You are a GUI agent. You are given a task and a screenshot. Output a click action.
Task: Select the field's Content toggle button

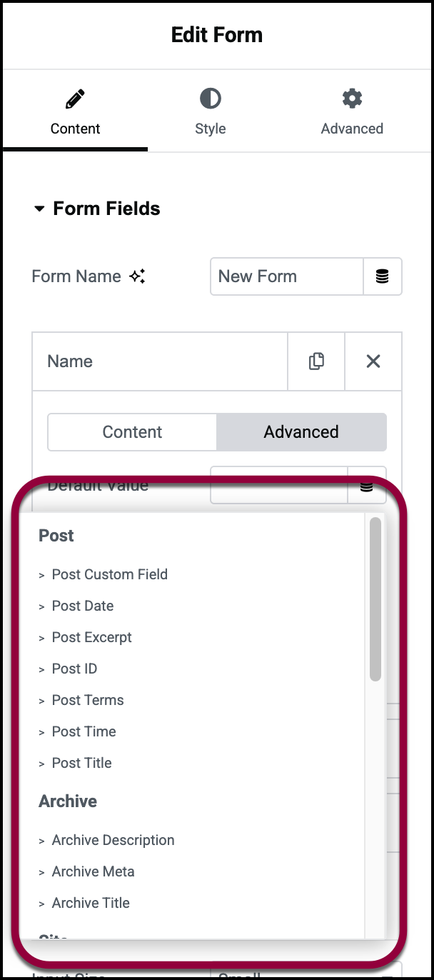(132, 432)
